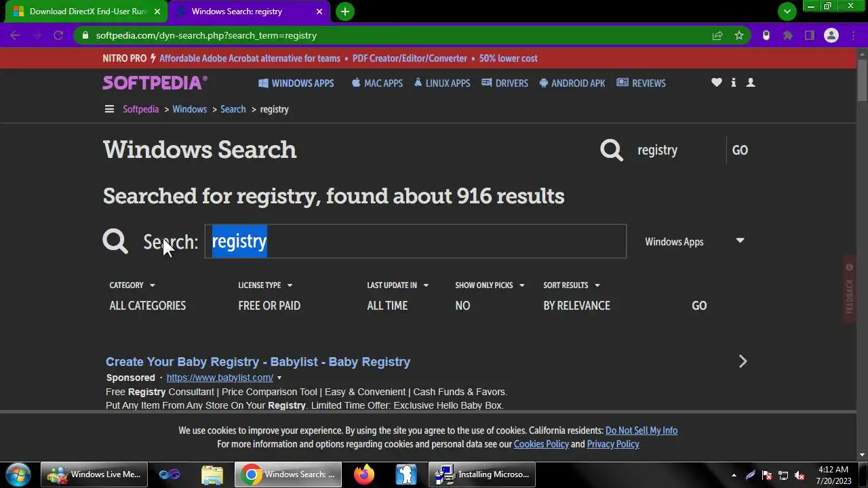Click the Nitro Pro banner ad text
868x488 pixels.
click(x=320, y=58)
